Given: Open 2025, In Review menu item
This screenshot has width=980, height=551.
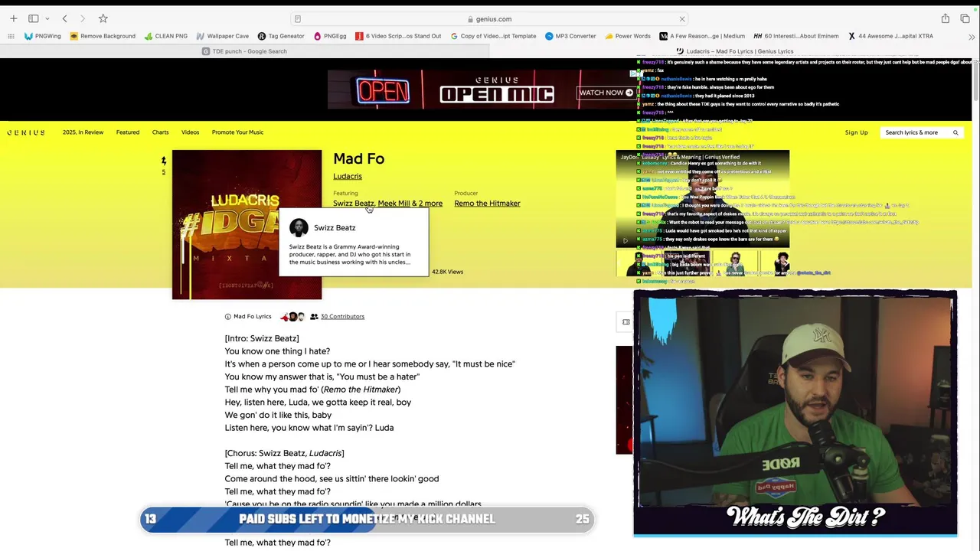Looking at the screenshot, I should tap(83, 132).
